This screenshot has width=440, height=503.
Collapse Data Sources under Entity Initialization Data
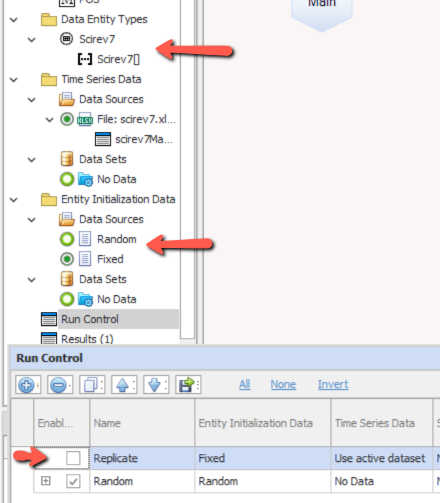tap(31, 220)
